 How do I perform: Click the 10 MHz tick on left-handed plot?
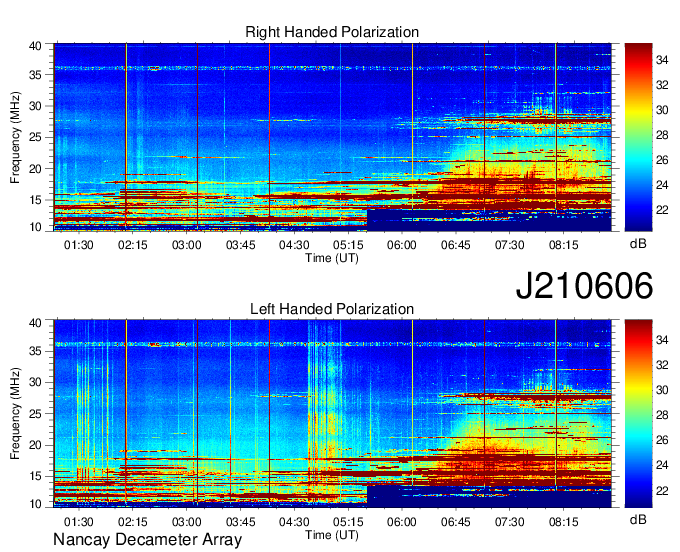pos(35,504)
